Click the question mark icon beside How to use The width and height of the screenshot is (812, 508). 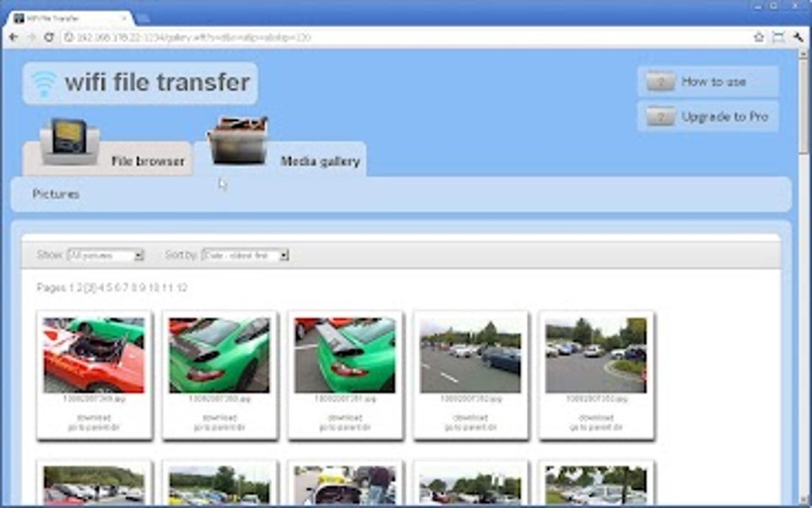pyautogui.click(x=660, y=82)
